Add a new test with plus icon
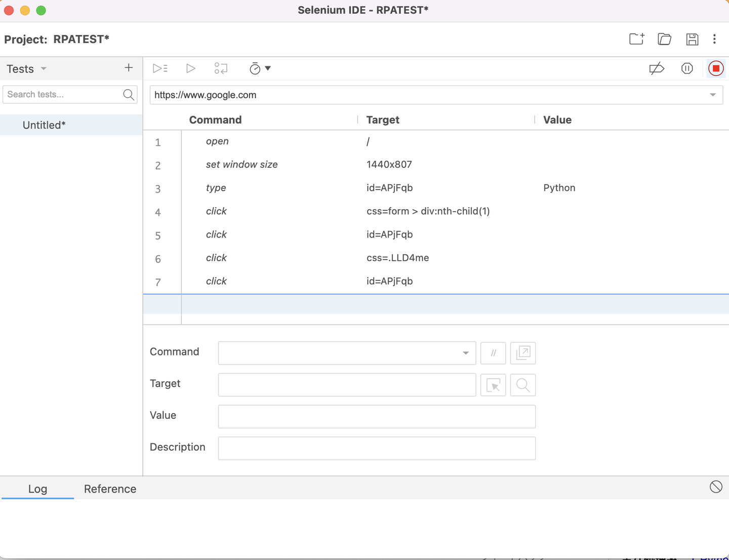 click(x=129, y=68)
